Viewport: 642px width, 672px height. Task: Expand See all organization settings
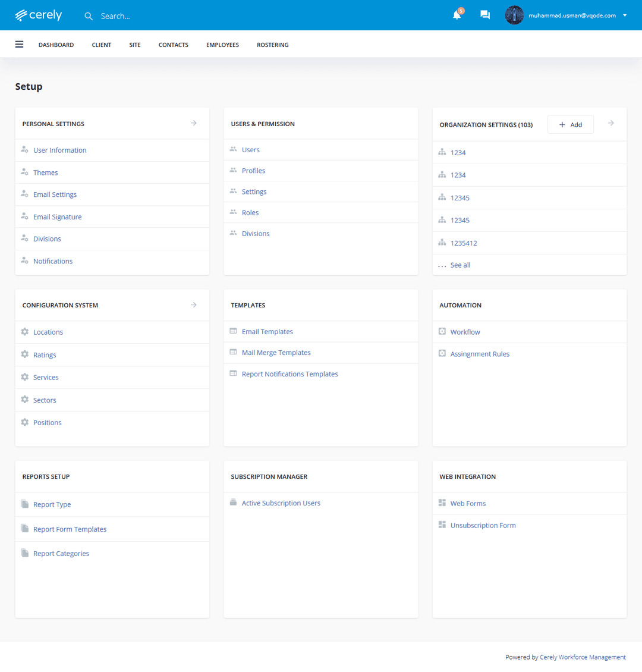[x=460, y=265]
